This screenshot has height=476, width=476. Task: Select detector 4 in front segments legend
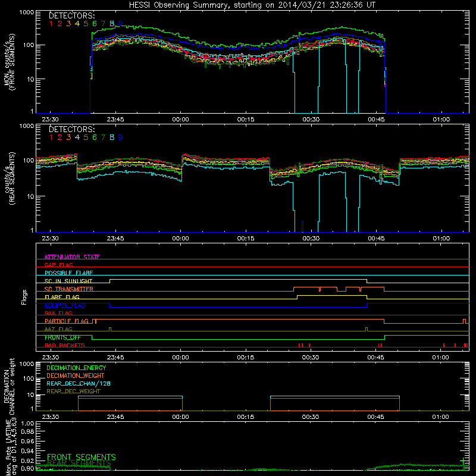click(x=77, y=23)
